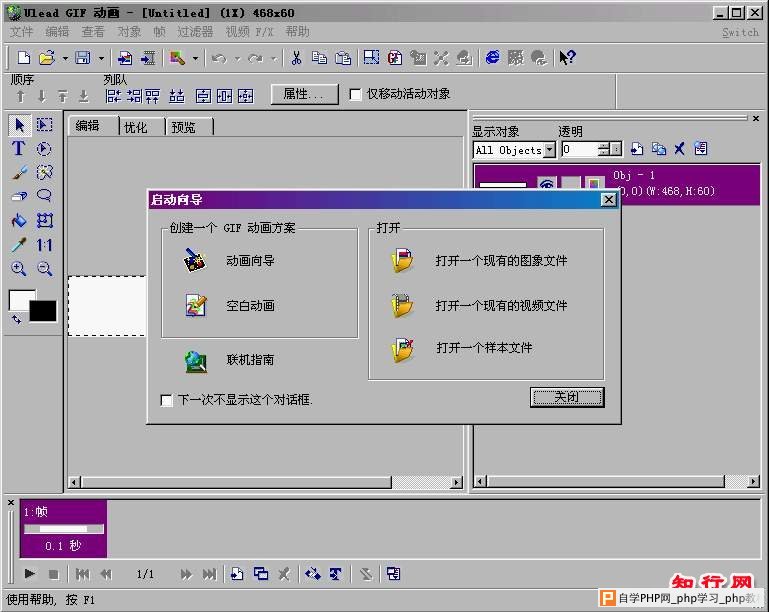Select the Text tool
769x612 pixels.
[19, 148]
